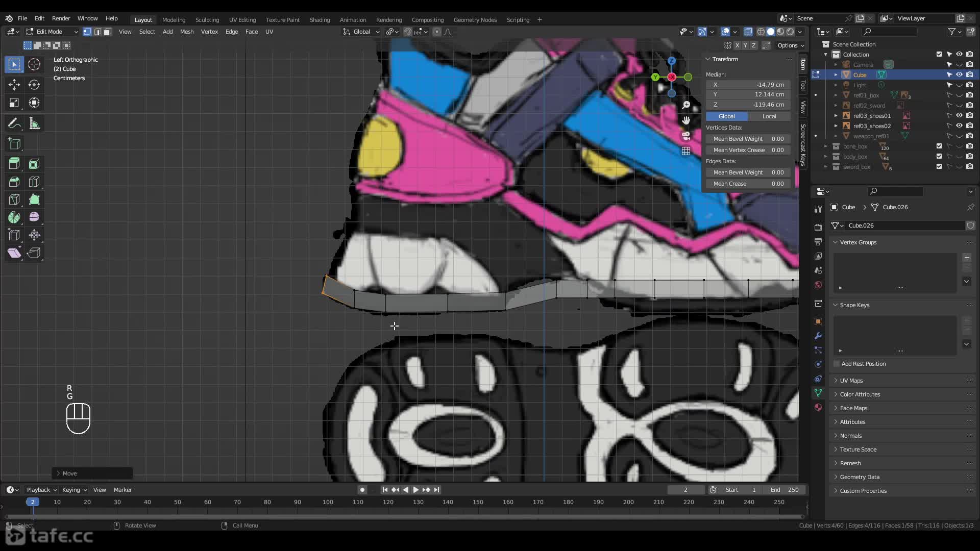This screenshot has width=980, height=551.
Task: Select Global median coordinates button
Action: point(727,116)
